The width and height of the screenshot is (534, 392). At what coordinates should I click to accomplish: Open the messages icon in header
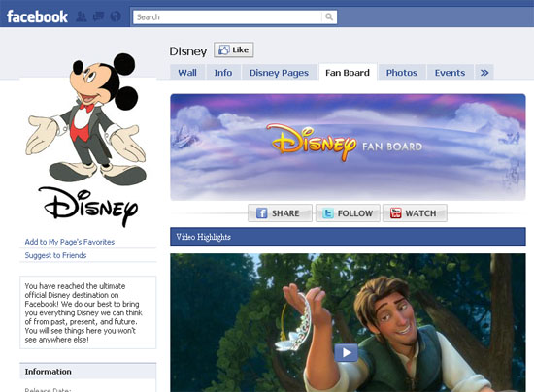coord(98,16)
